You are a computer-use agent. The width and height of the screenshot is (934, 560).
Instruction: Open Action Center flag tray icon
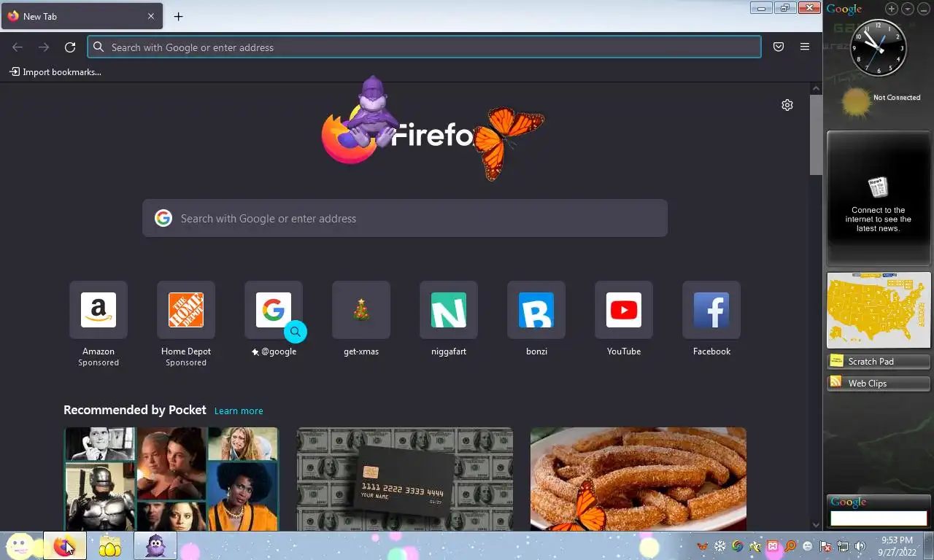tap(825, 545)
